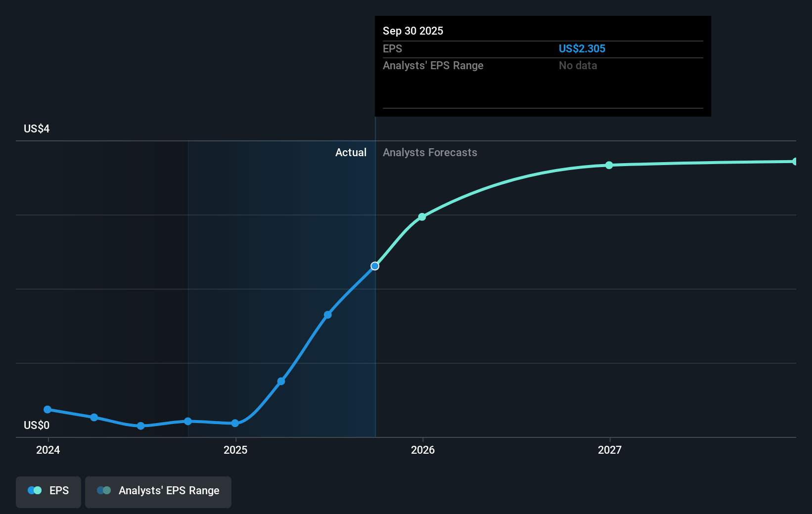Click the US$4 y-axis label
The image size is (812, 514).
37,128
